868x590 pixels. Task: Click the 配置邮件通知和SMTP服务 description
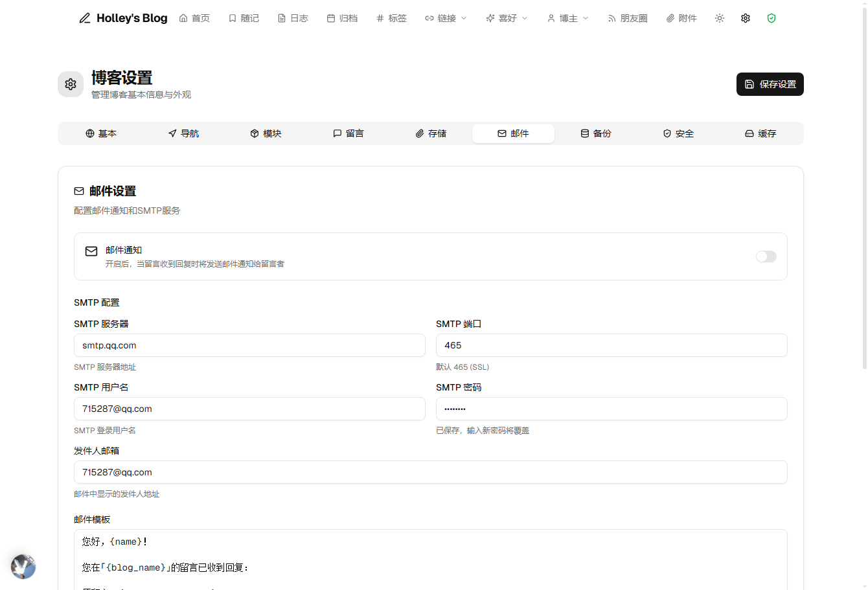(x=127, y=210)
